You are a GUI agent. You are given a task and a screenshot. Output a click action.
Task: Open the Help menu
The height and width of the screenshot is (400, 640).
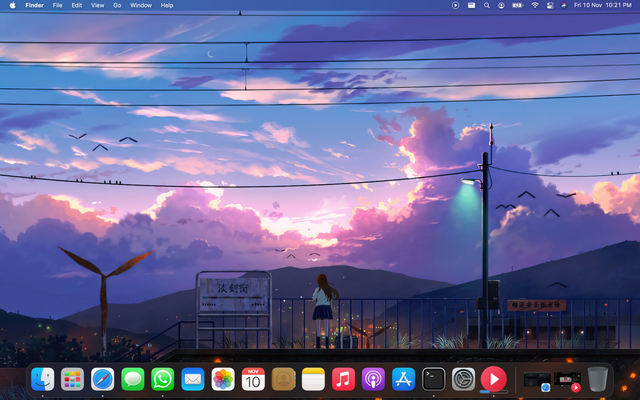(167, 5)
